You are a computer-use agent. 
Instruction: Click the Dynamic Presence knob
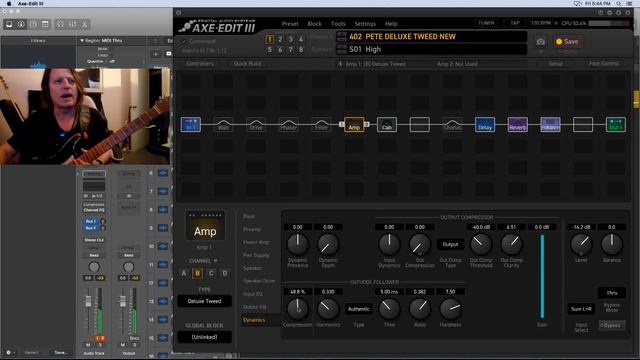pos(298,244)
